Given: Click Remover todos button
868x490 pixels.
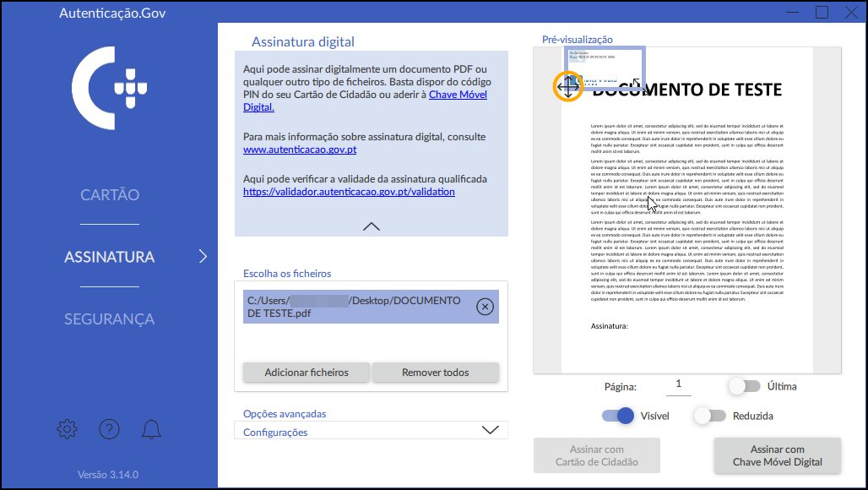Looking at the screenshot, I should click(x=435, y=373).
